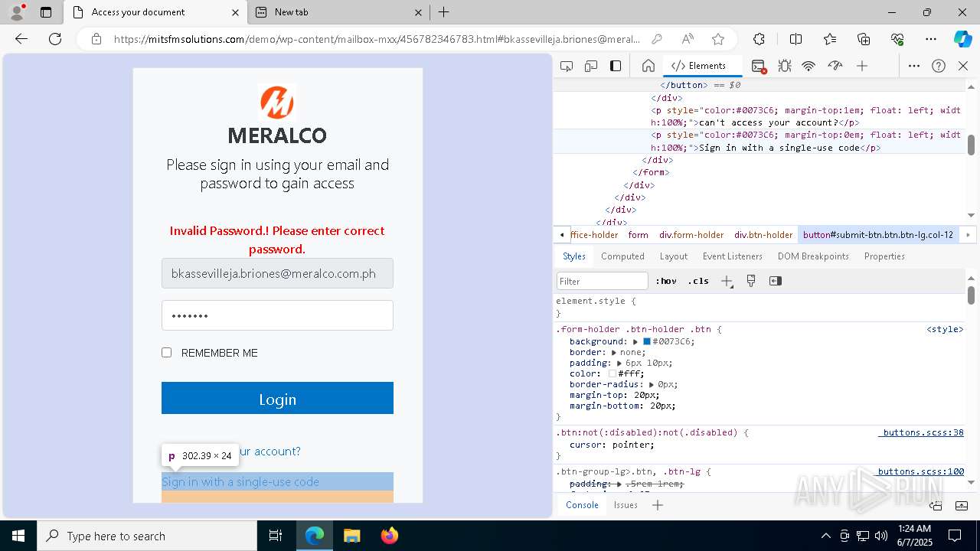Switch to the Layout tab
The height and width of the screenshot is (551, 980).
tap(674, 256)
